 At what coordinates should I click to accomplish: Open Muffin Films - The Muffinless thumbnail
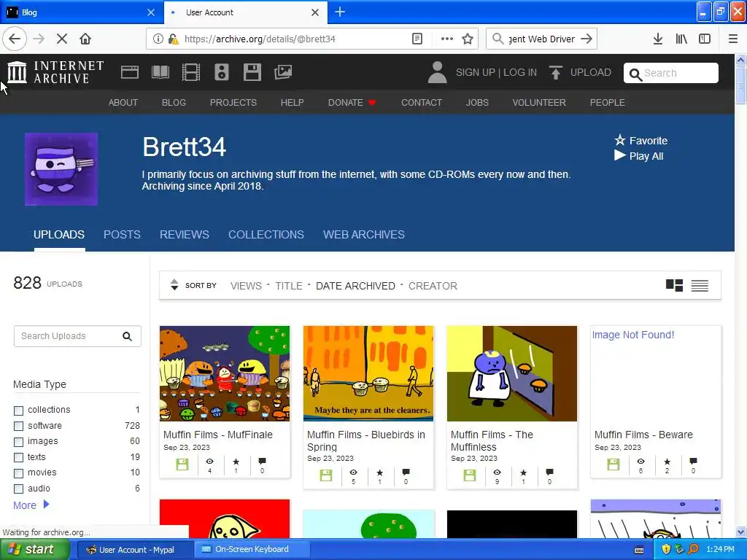click(x=511, y=373)
